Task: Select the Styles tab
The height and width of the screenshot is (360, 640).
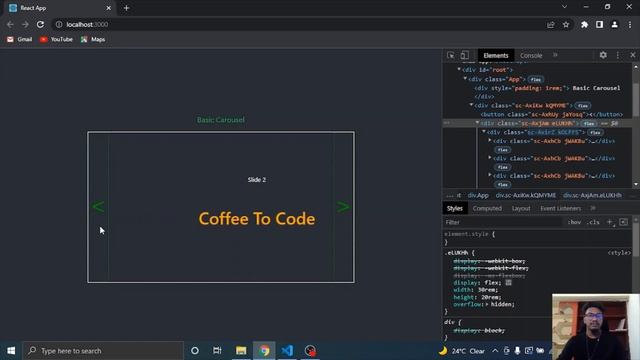Action: tap(454, 208)
